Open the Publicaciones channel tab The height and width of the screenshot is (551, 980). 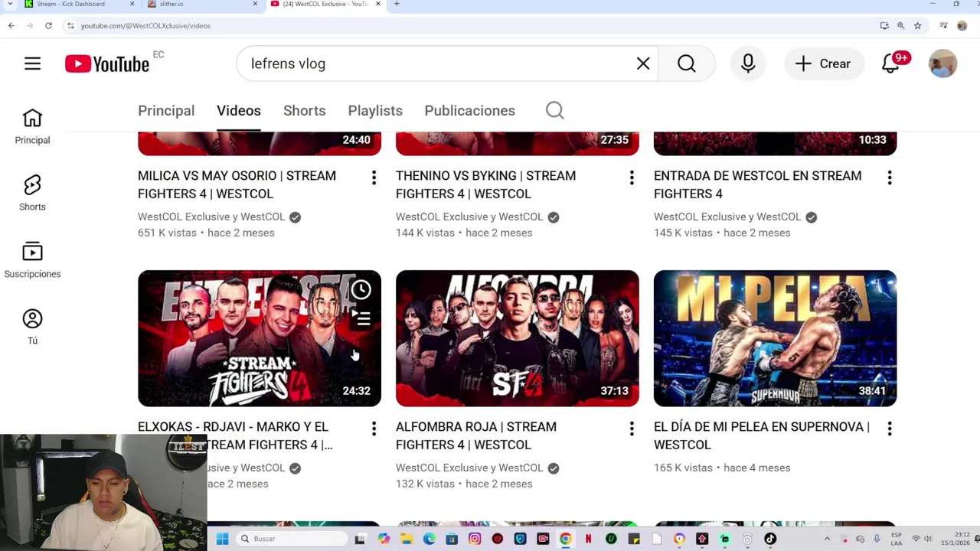click(469, 111)
